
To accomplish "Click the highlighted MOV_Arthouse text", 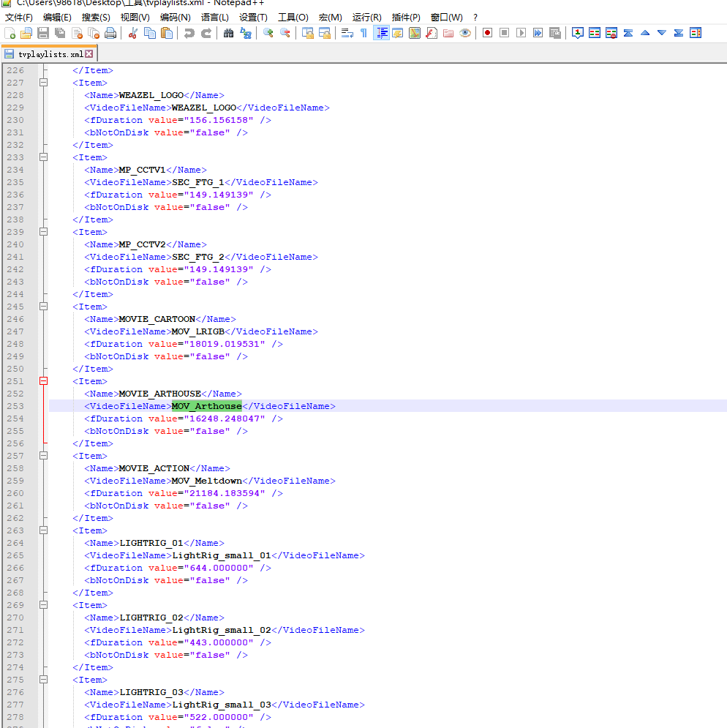I will coord(206,406).
